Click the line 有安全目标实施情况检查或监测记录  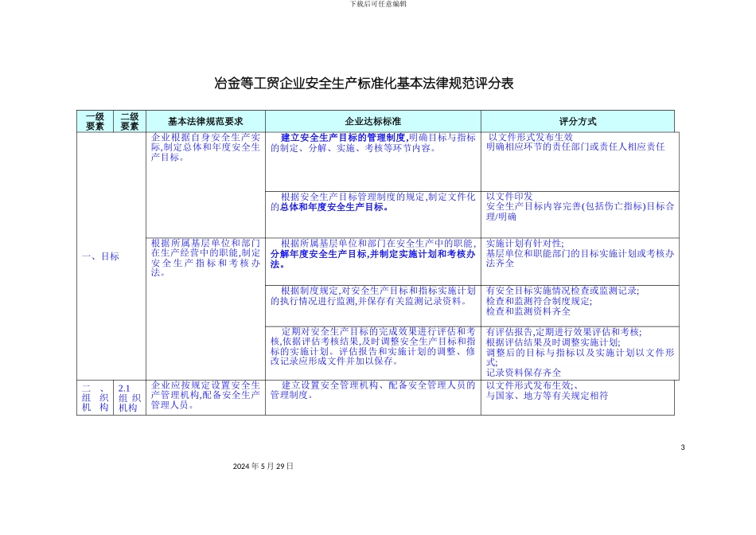click(x=562, y=291)
